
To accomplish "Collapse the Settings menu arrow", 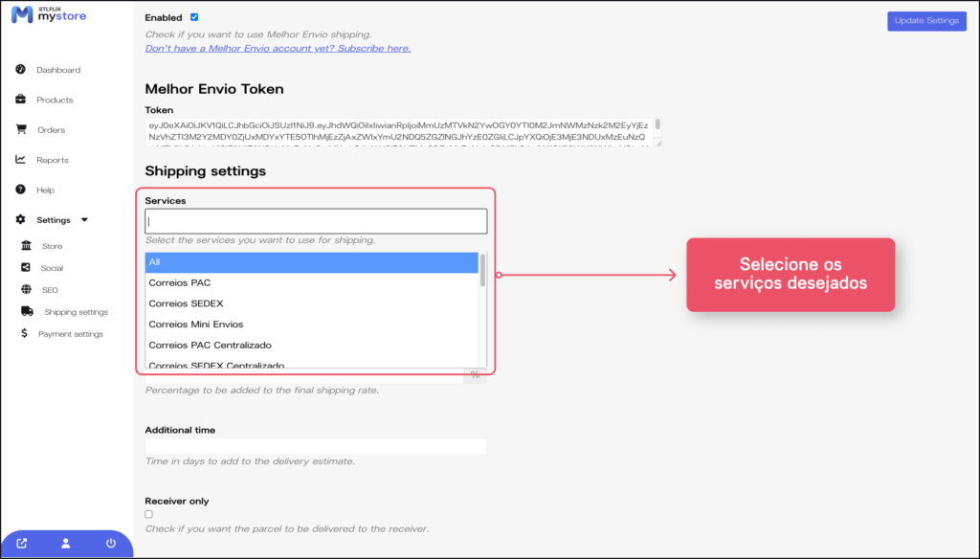I will 85,220.
